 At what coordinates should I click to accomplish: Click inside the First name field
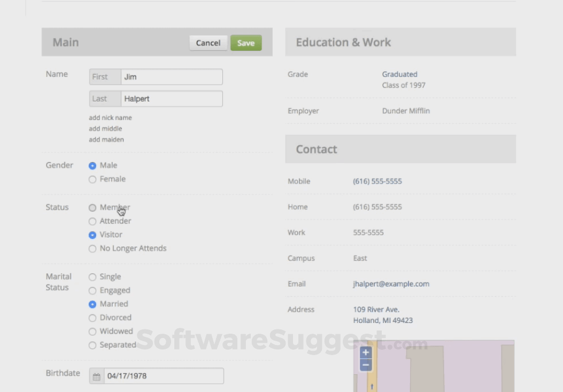[x=171, y=76]
